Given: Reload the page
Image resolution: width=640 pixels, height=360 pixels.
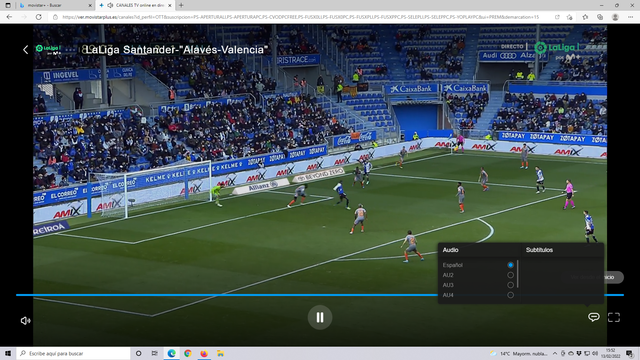Looking at the screenshot, I should point(39,17).
